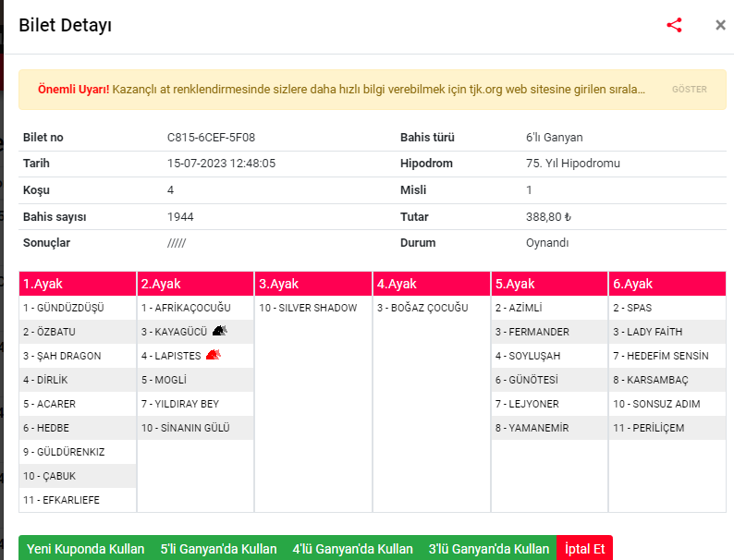Select the 1.Ayak column header
Image resolution: width=734 pixels, height=560 pixels.
(78, 284)
